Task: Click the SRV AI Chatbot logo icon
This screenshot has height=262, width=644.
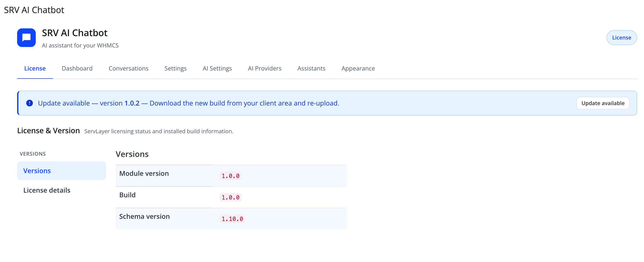Action: tap(26, 38)
